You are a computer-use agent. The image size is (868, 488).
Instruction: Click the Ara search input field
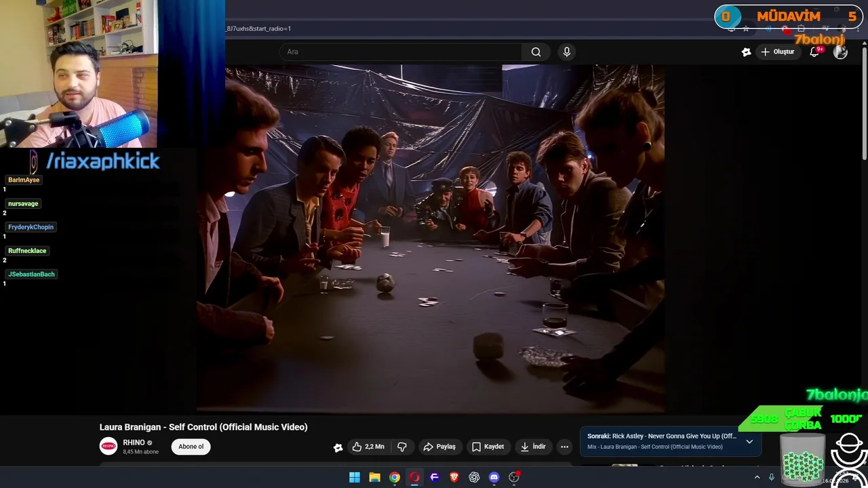point(400,52)
